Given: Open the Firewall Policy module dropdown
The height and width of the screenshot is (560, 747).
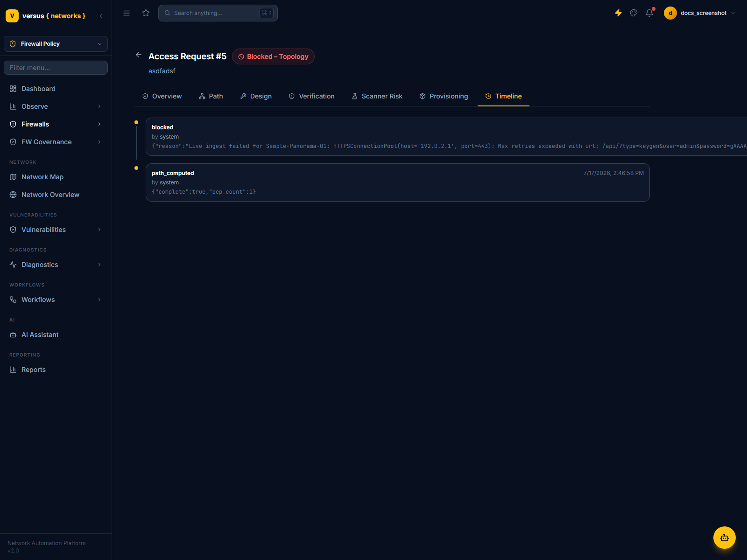Looking at the screenshot, I should point(56,44).
